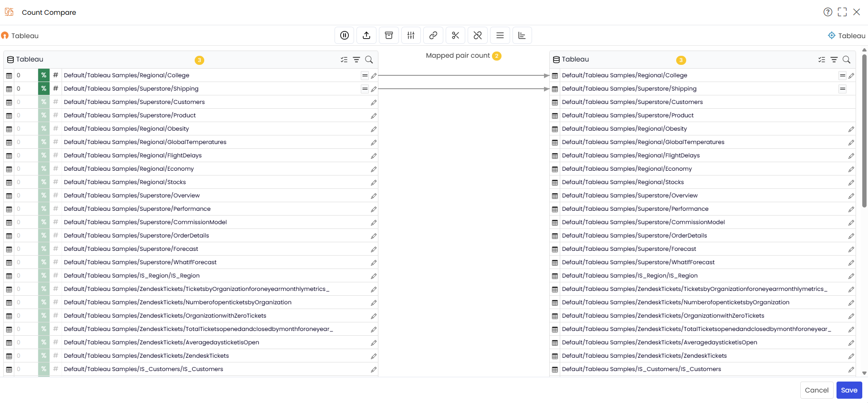
Task: Toggle percent button on left Regional/Obesity row
Action: tap(44, 129)
